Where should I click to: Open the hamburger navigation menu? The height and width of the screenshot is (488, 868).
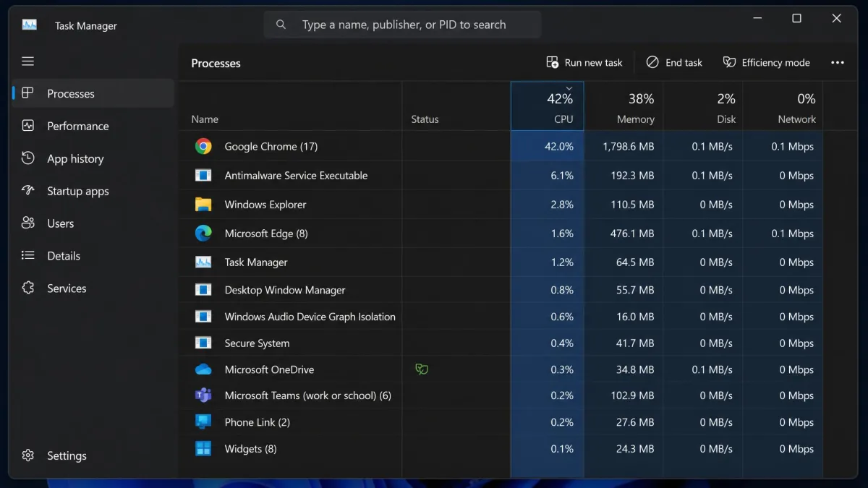(28, 61)
